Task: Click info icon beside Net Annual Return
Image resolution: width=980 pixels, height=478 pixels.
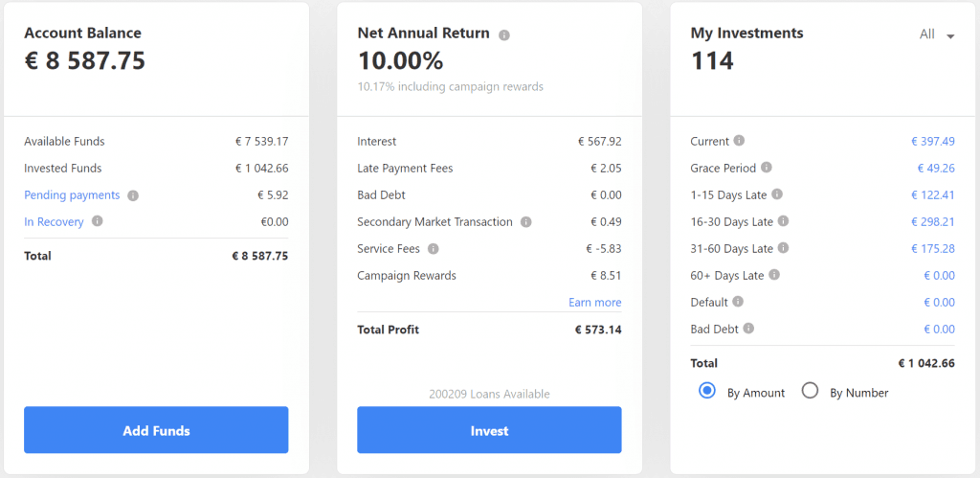Action: point(504,34)
